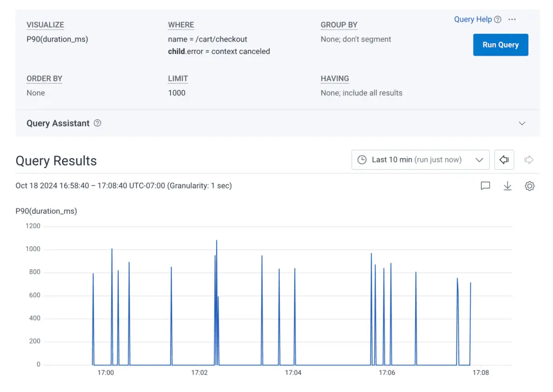This screenshot has height=392, width=553.
Task: Open graph settings with the gear icon
Action: [x=529, y=186]
